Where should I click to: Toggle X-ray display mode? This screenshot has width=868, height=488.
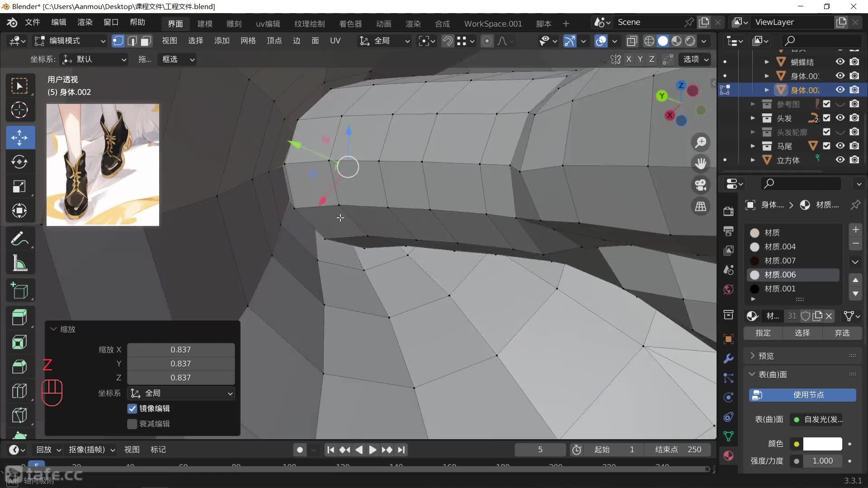point(632,41)
